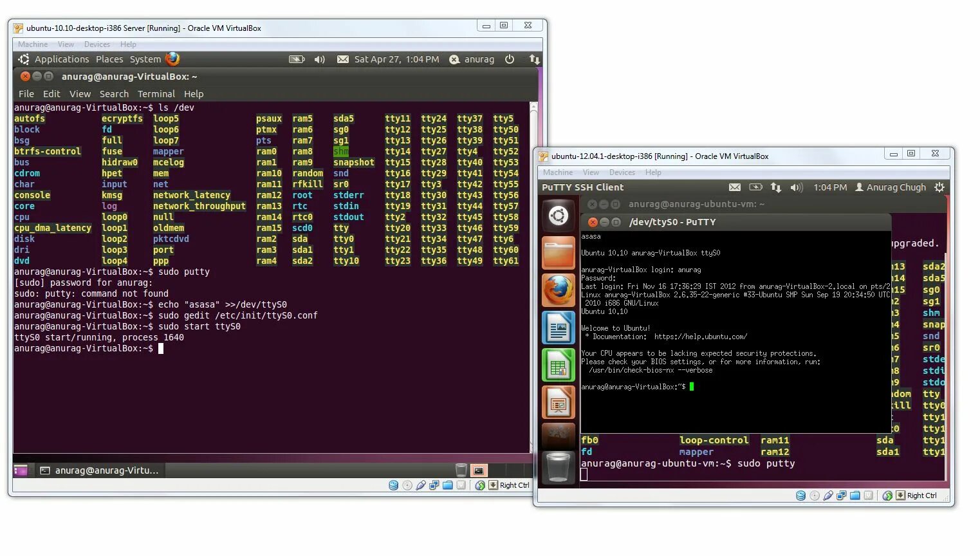Click the highlighted shm entry in left terminal
This screenshot has width=980, height=556.
[341, 151]
